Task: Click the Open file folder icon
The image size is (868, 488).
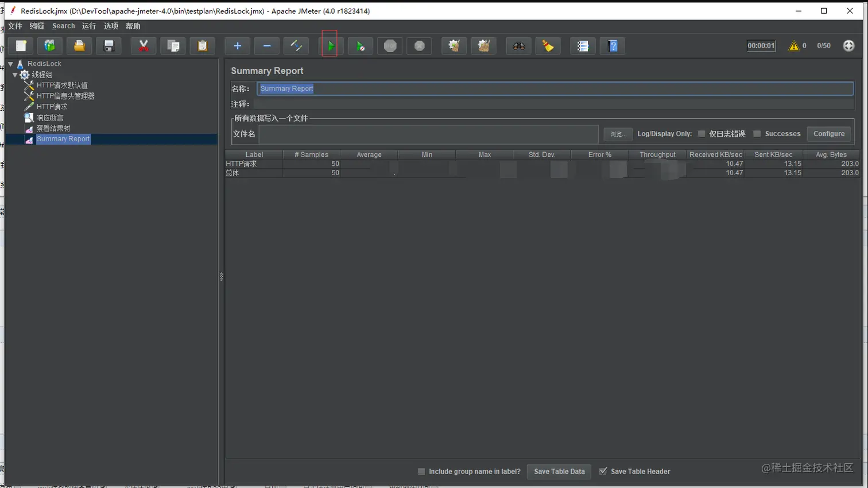Action: (x=79, y=46)
